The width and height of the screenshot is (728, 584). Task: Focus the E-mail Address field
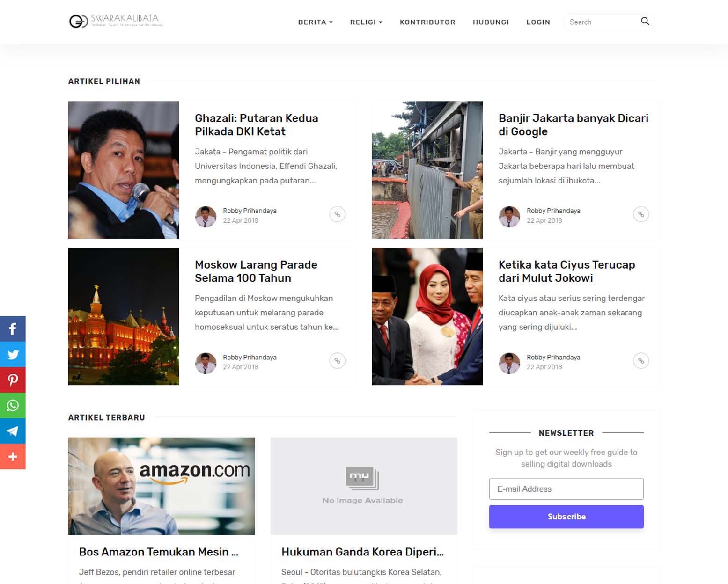point(566,489)
